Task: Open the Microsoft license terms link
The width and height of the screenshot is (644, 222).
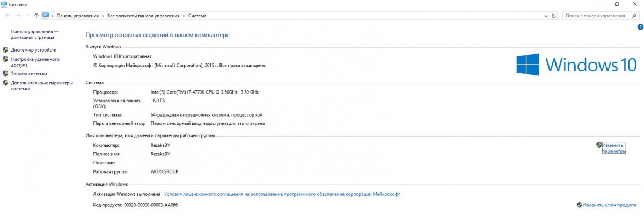Action: tap(282, 194)
